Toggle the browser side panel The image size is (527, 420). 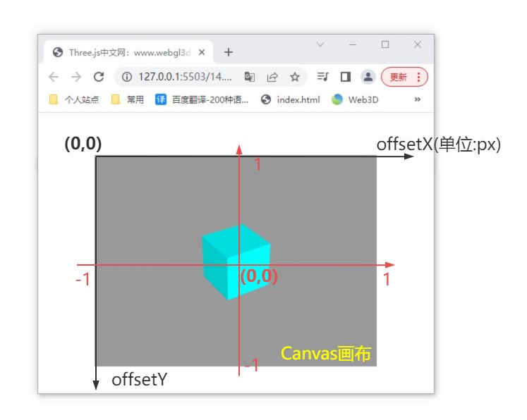346,77
